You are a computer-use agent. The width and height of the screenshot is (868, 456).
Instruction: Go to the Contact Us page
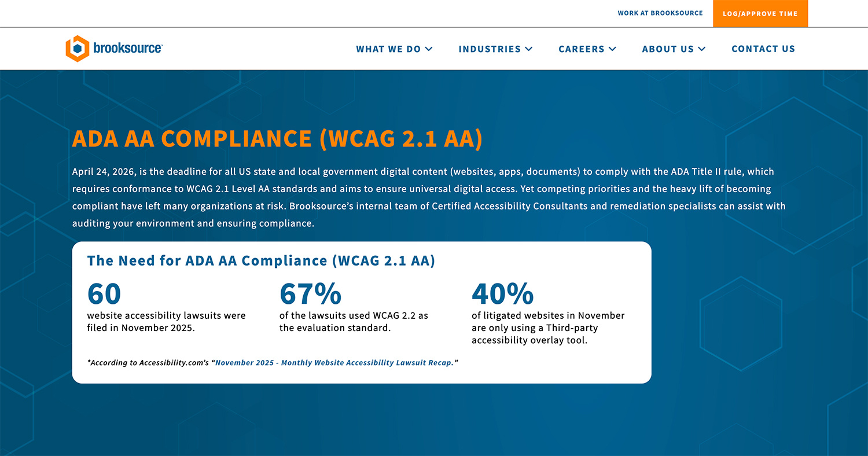tap(763, 49)
